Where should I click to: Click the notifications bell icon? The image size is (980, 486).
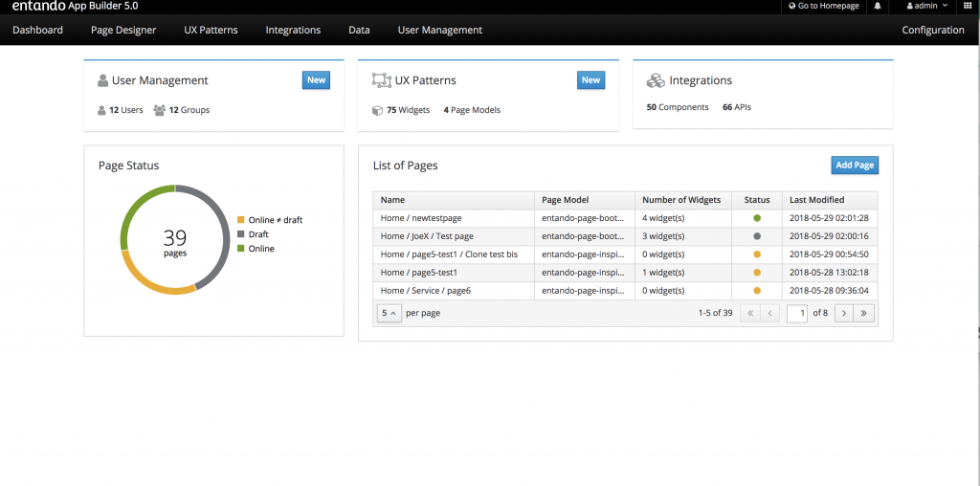click(x=878, y=6)
